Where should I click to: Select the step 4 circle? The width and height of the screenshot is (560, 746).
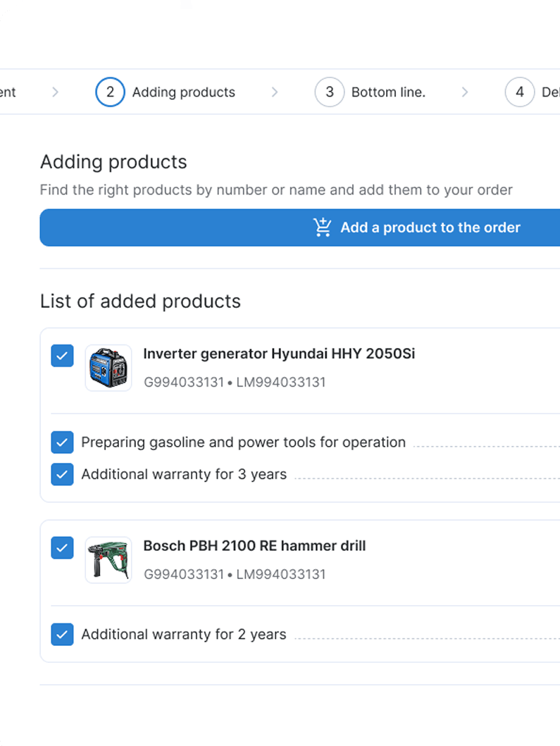(x=520, y=92)
